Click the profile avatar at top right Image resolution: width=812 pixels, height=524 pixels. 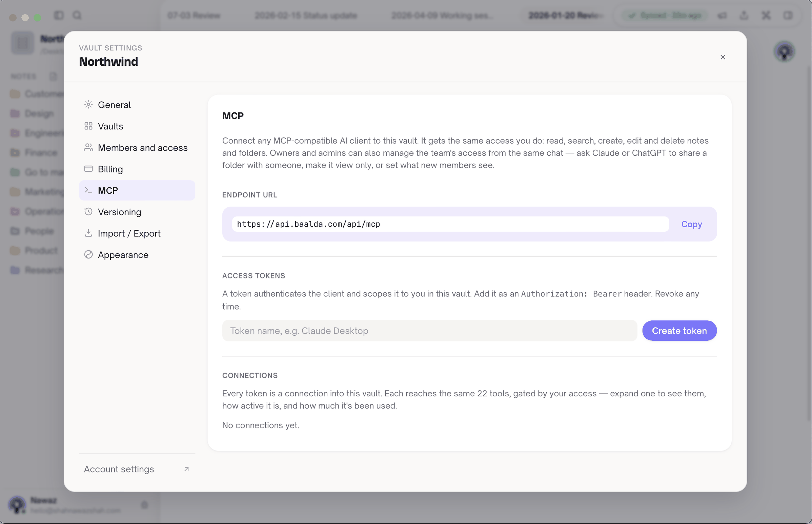point(784,52)
